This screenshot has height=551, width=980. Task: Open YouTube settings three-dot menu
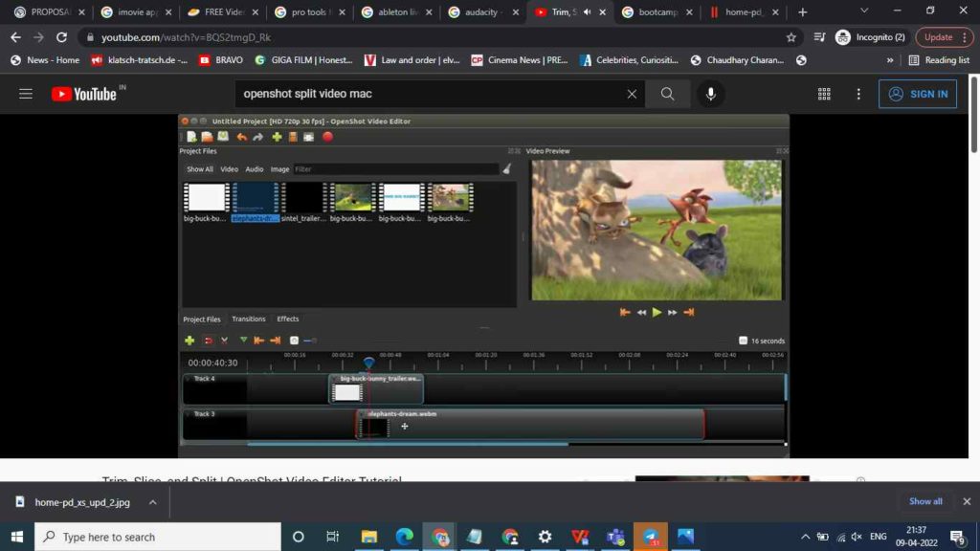[x=858, y=94]
